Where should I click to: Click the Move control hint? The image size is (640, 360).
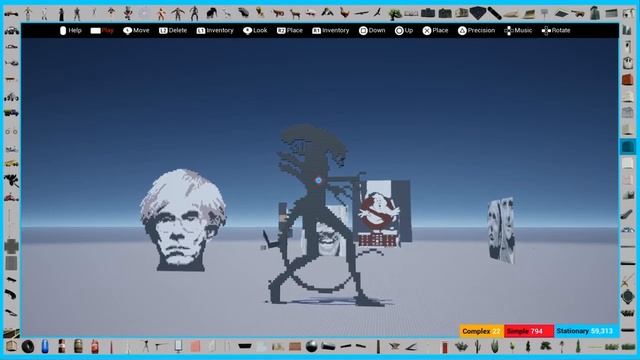coord(136,31)
